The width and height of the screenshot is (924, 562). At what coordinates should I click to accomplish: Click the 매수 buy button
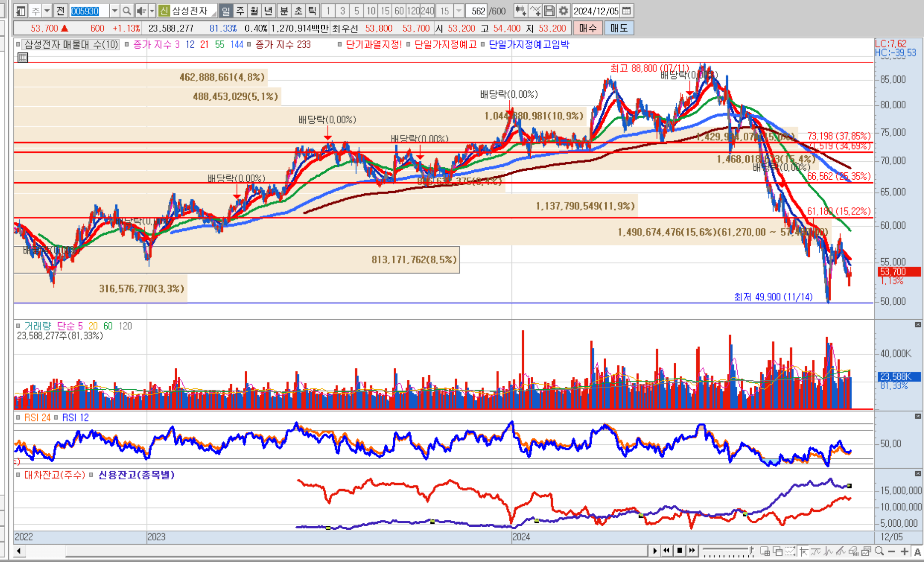(588, 28)
